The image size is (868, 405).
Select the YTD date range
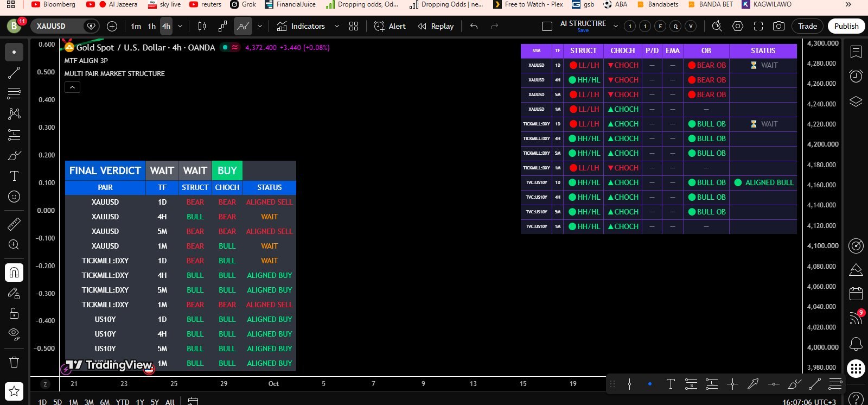pos(123,402)
